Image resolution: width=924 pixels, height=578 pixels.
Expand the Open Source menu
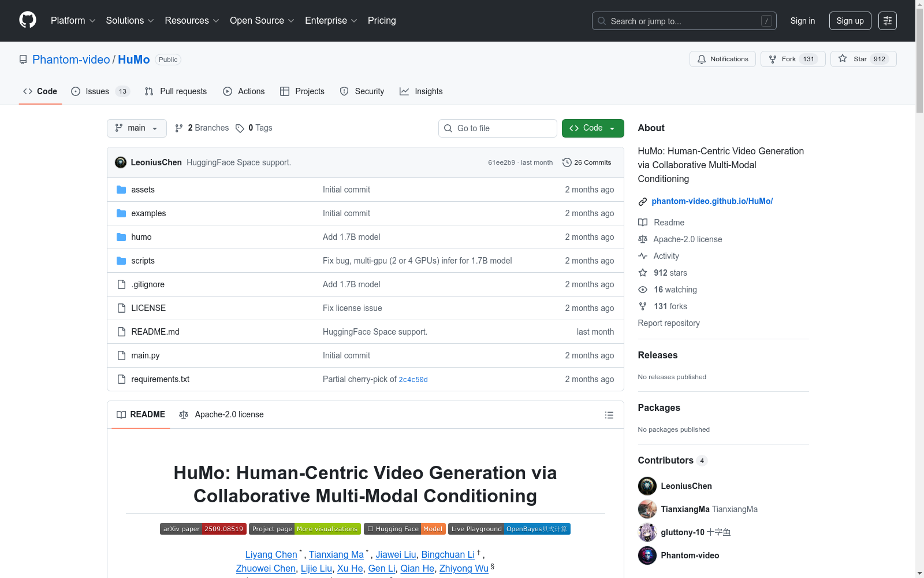click(262, 21)
